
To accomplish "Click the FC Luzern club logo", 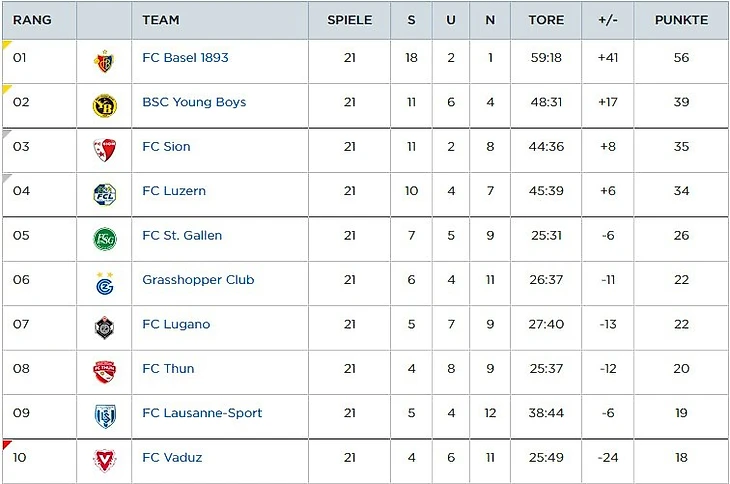I will point(104,194).
